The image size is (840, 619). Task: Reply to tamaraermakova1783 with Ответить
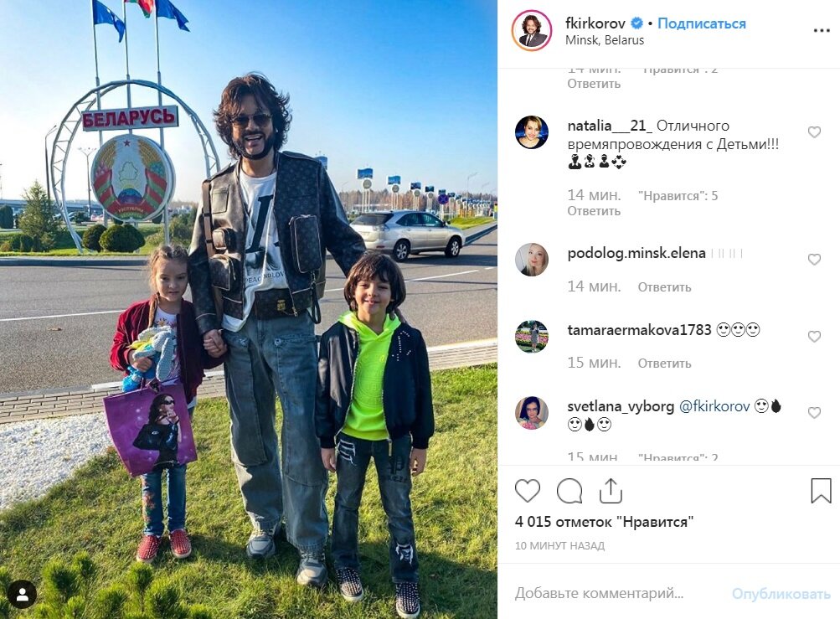[664, 364]
